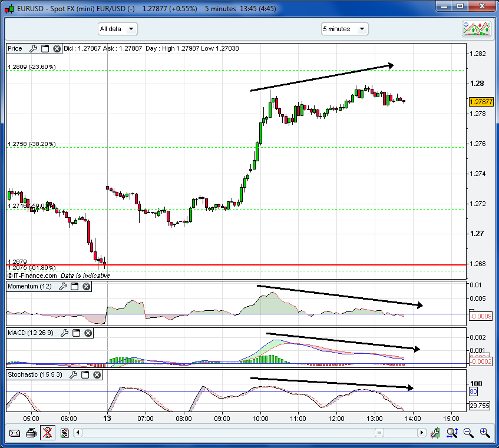Maximize the EURUSD chart window
499x448 pixels.
460,6
